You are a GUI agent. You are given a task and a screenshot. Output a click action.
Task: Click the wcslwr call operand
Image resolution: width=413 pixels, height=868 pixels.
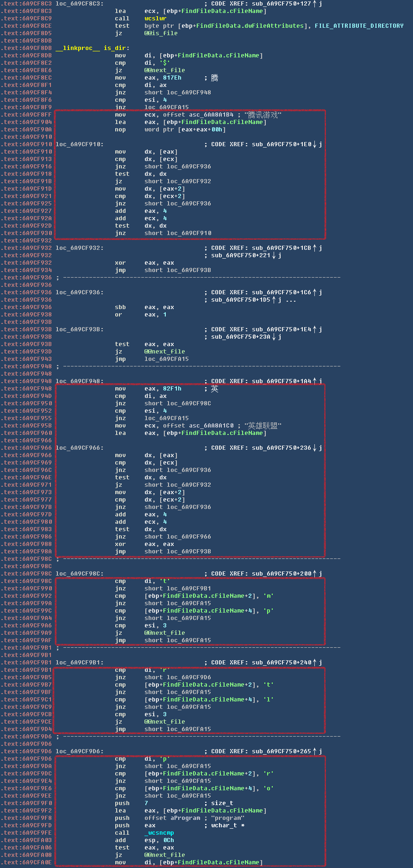155,19
